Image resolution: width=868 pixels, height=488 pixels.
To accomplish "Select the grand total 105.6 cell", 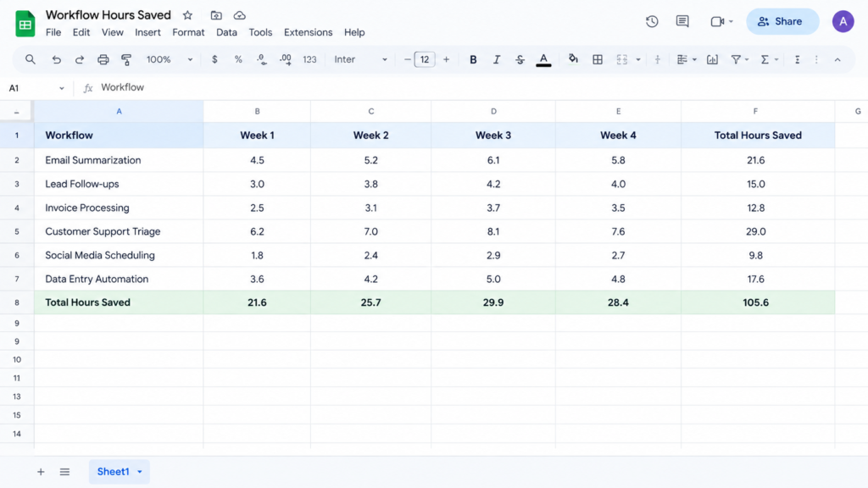I will [757, 302].
